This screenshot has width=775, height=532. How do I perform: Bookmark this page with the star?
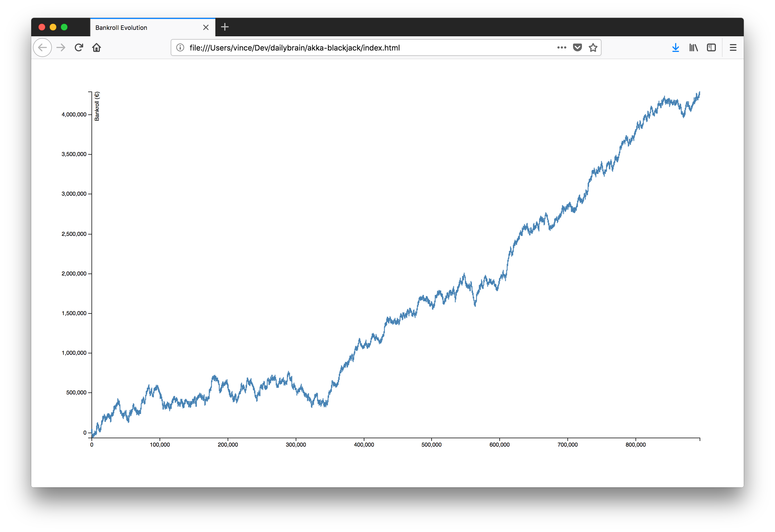593,48
